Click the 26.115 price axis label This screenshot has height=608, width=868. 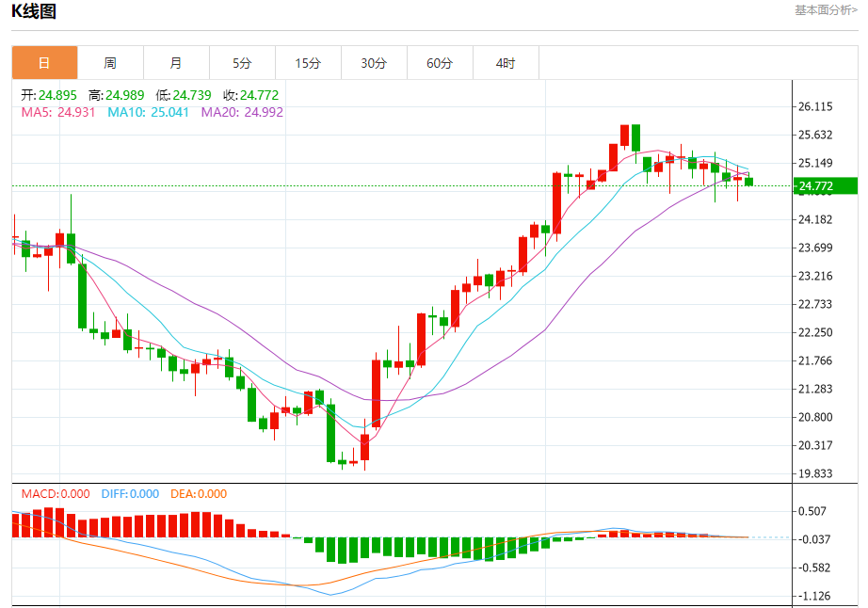(816, 106)
